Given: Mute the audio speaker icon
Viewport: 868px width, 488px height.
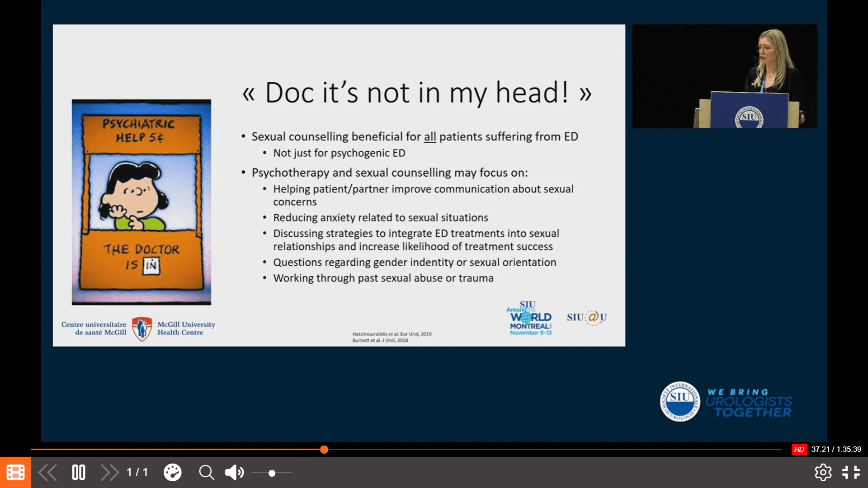Looking at the screenshot, I should point(234,473).
